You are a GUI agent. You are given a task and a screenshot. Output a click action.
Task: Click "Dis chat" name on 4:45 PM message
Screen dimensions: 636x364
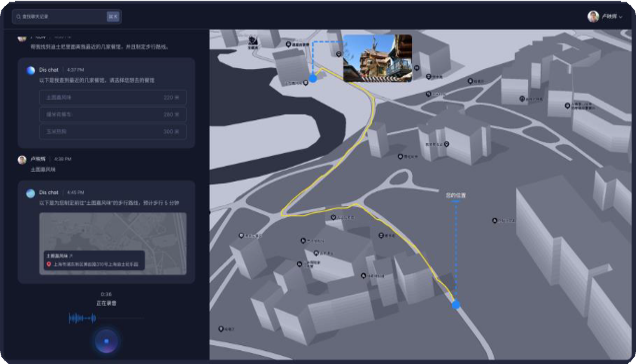(x=49, y=192)
